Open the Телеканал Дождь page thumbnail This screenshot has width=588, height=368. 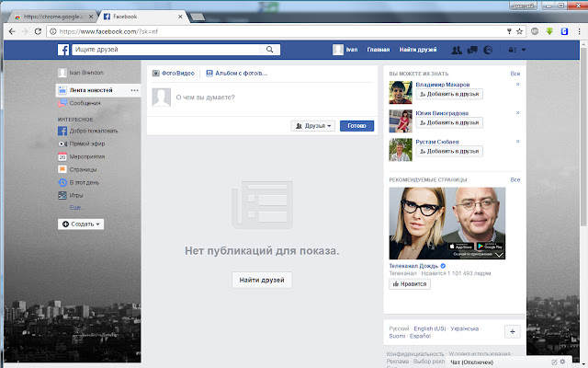point(447,224)
